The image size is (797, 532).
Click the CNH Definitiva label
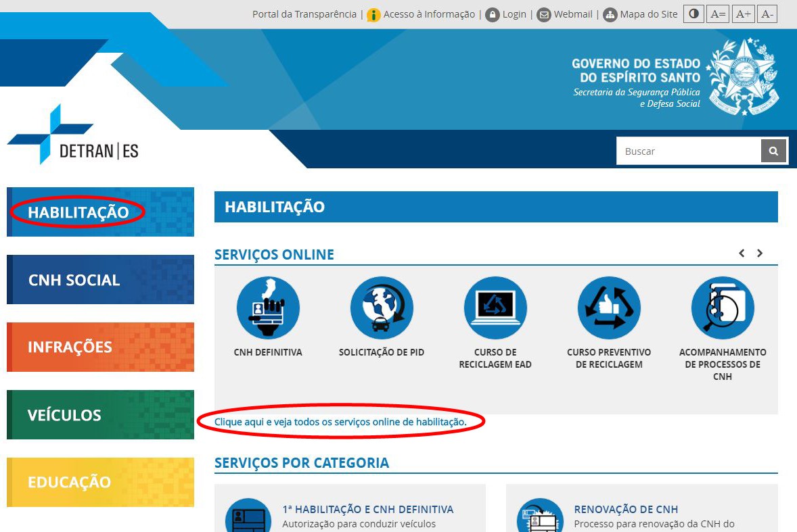click(x=268, y=352)
